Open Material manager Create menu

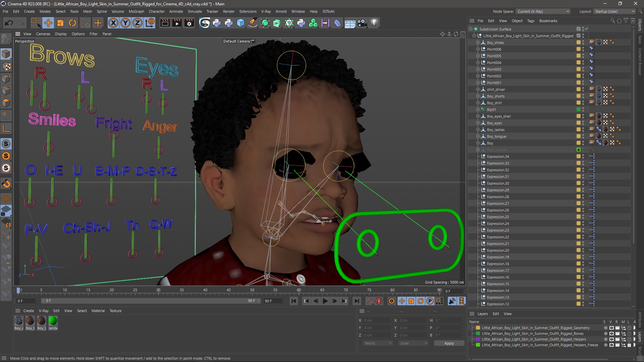pyautogui.click(x=29, y=311)
